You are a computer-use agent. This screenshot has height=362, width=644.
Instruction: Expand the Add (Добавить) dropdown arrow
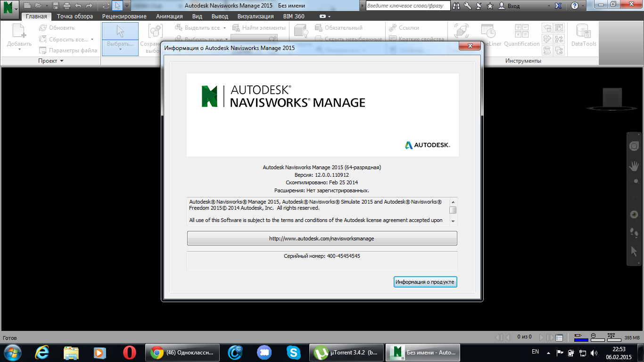(19, 49)
